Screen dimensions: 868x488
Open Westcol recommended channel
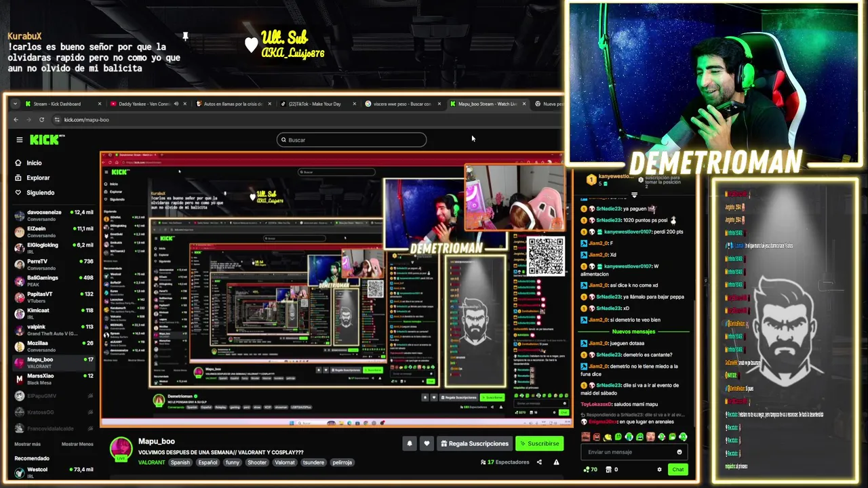tap(54, 472)
